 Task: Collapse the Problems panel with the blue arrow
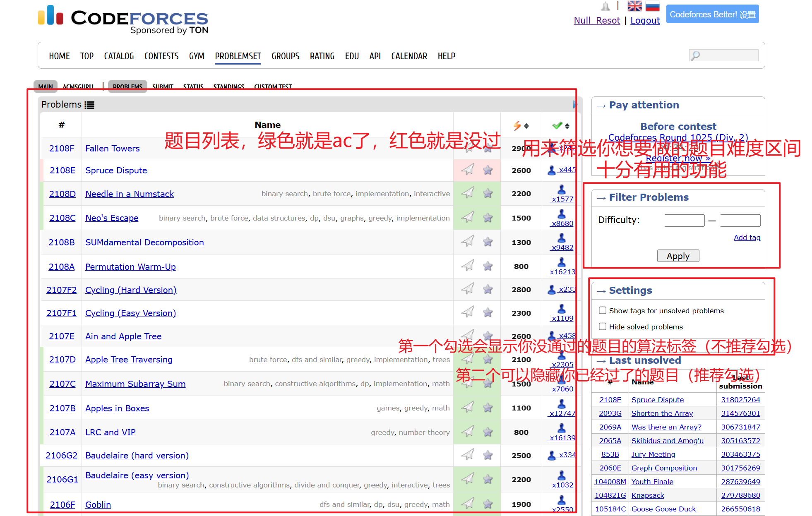[x=574, y=105]
